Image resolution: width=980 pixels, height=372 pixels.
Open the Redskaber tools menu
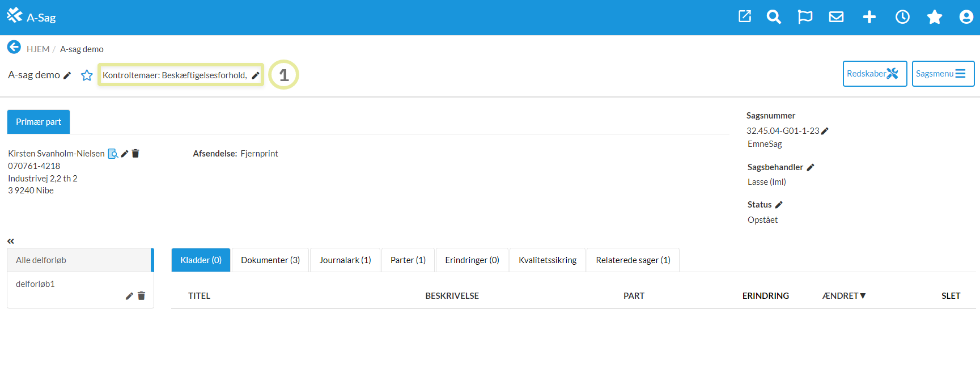click(874, 74)
